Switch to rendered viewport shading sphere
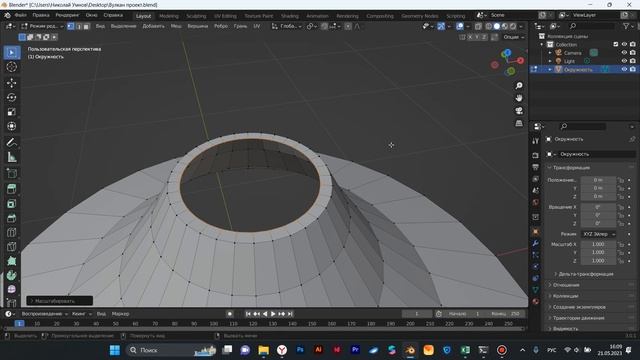Image resolution: width=640 pixels, height=360 pixels. [513, 26]
